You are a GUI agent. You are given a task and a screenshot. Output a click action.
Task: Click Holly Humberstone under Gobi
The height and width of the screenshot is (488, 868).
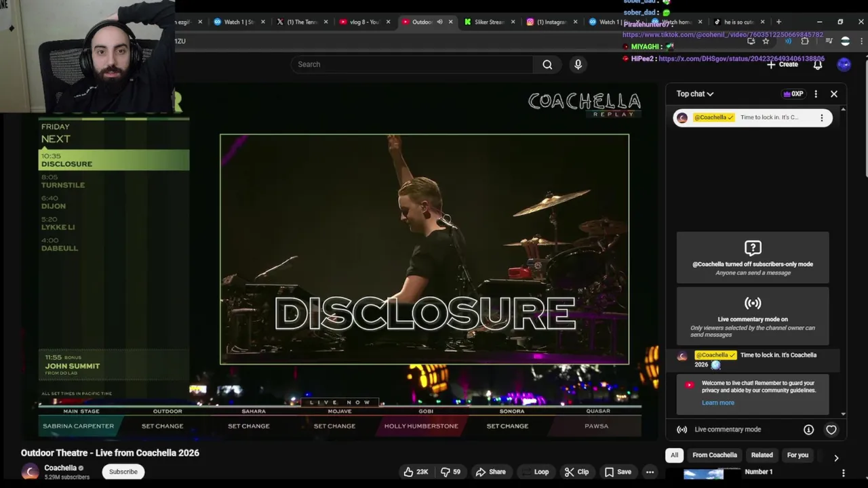click(421, 426)
